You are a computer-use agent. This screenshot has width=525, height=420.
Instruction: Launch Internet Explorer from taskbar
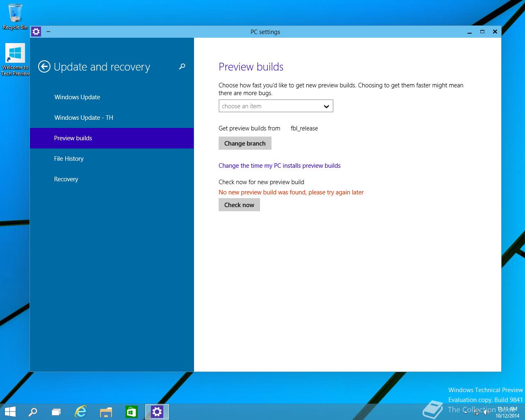point(81,412)
